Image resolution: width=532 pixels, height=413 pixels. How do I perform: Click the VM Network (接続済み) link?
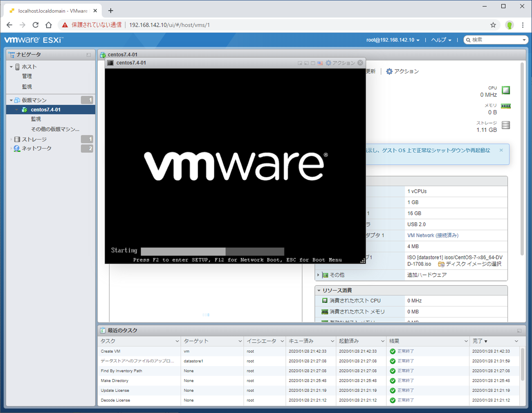coord(433,236)
